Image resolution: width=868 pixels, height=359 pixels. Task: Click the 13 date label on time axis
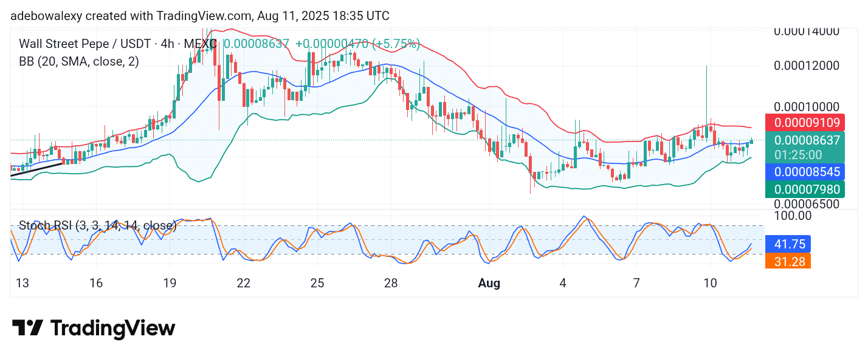click(x=22, y=283)
